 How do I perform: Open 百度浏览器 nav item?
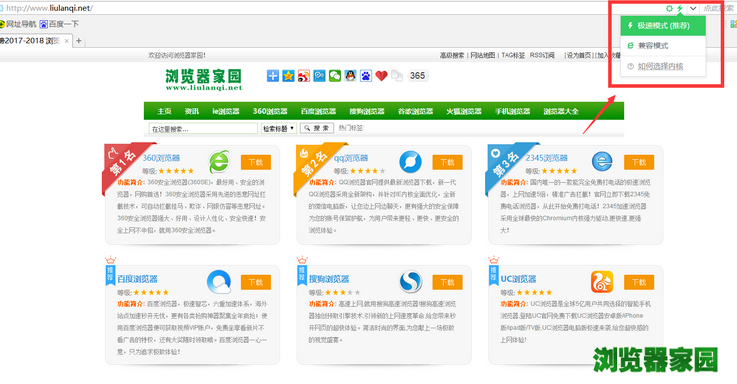318,111
